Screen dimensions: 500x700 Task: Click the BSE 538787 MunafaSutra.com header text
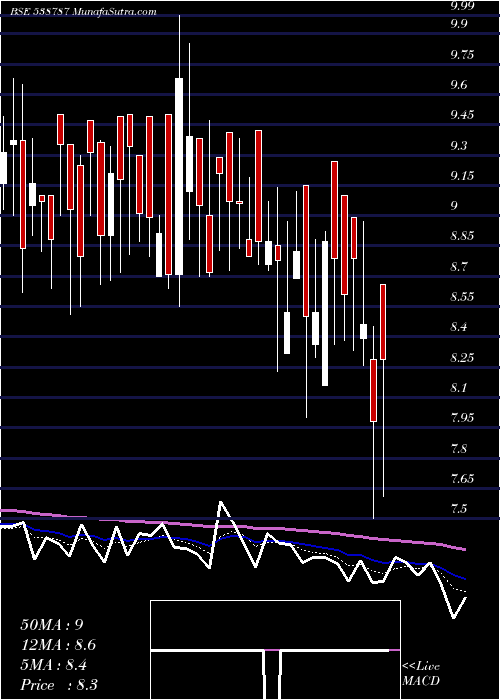pos(83,12)
